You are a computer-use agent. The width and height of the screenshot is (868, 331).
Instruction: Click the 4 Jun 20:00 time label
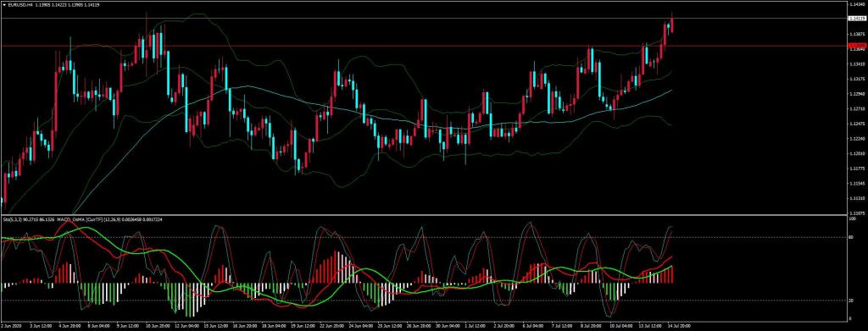(x=70, y=325)
